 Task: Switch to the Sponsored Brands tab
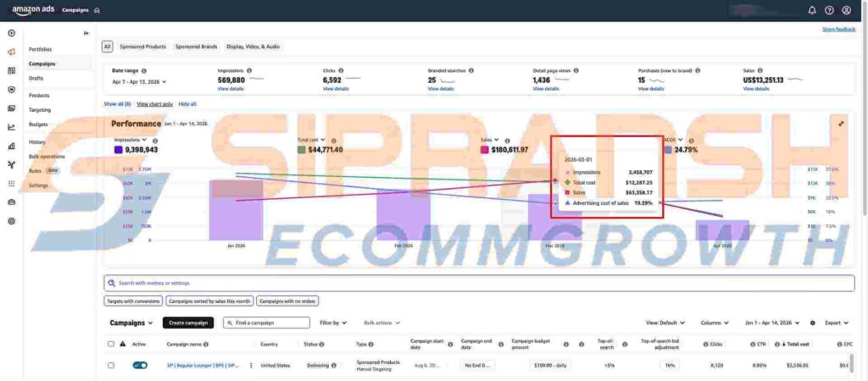coord(197,47)
